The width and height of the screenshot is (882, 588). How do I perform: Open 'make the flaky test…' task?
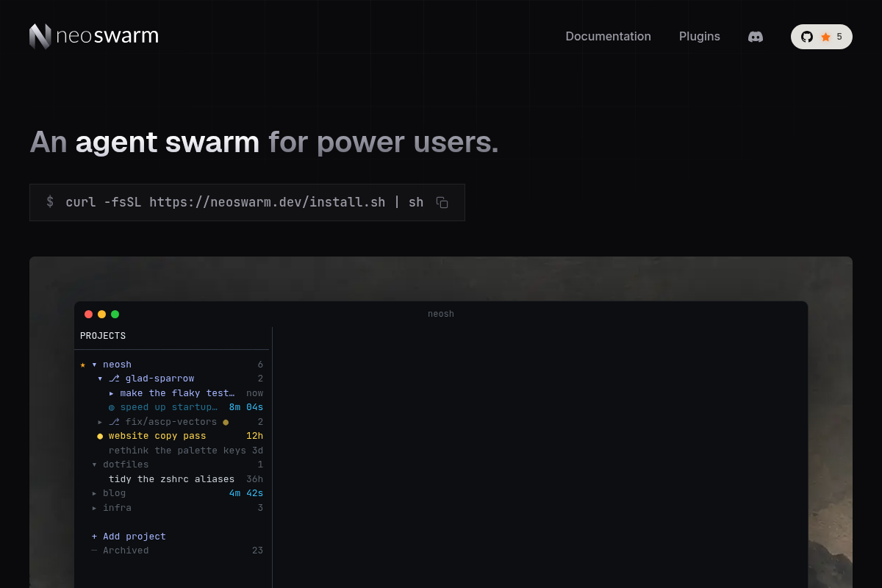point(177,393)
